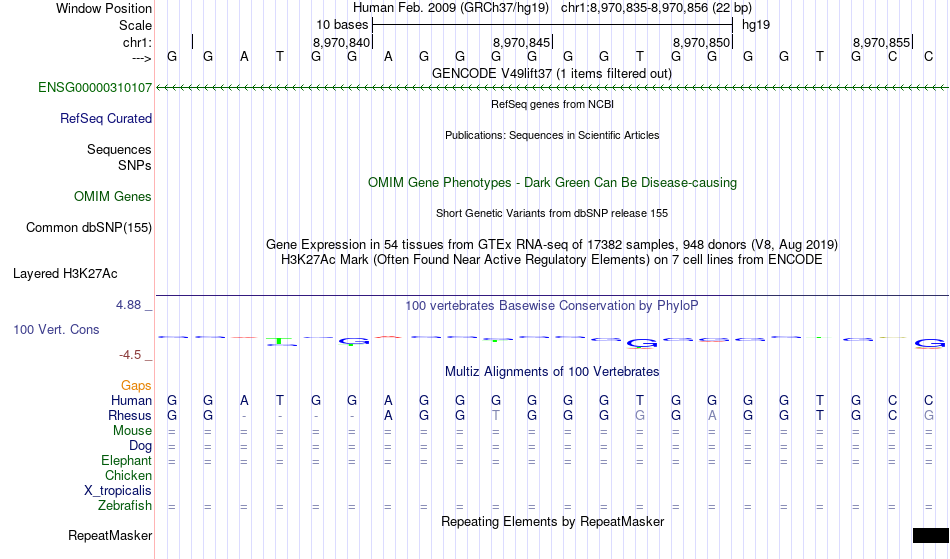
Task: Click the GTEx Gene Expression track title
Action: (x=552, y=245)
